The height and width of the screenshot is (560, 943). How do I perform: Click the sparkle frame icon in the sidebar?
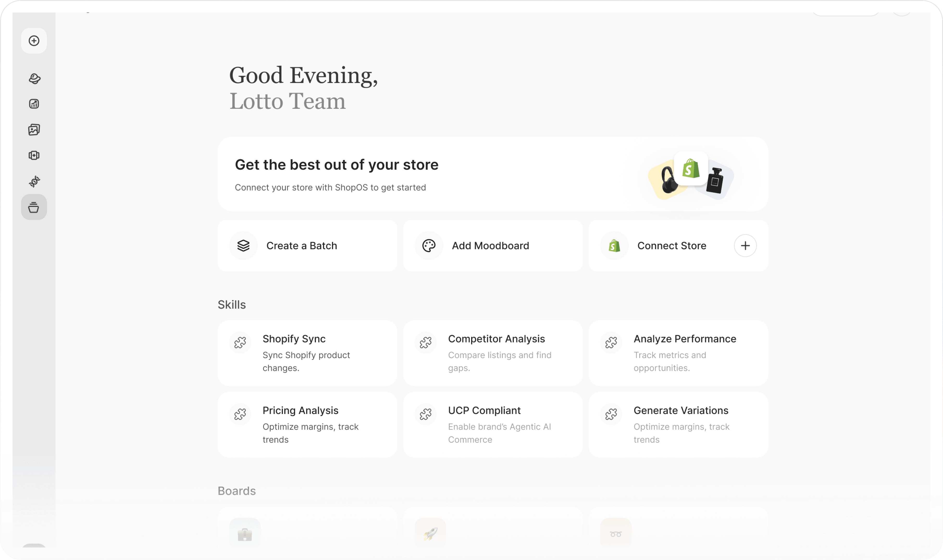coord(34,155)
